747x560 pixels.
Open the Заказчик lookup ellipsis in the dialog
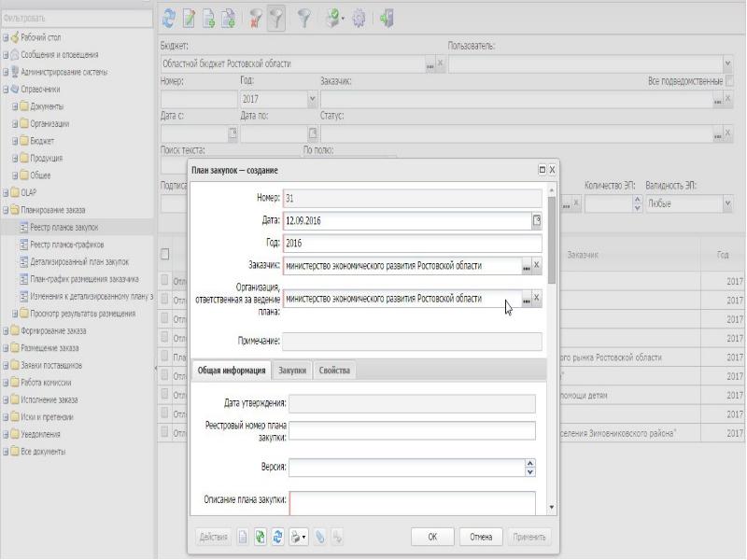point(526,266)
